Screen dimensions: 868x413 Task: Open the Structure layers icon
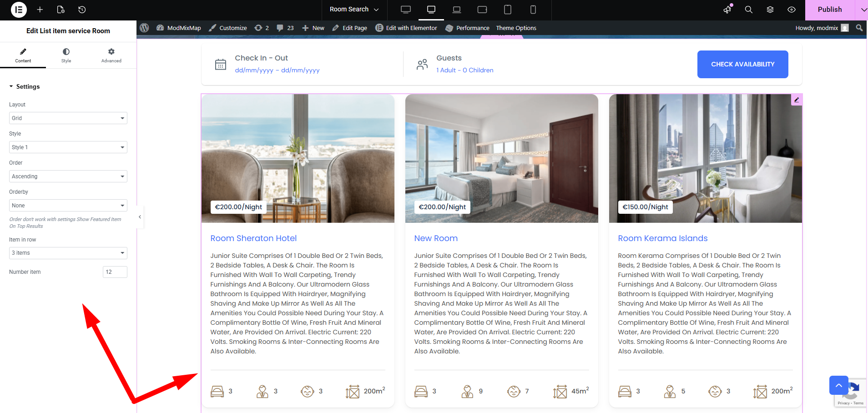(x=770, y=10)
